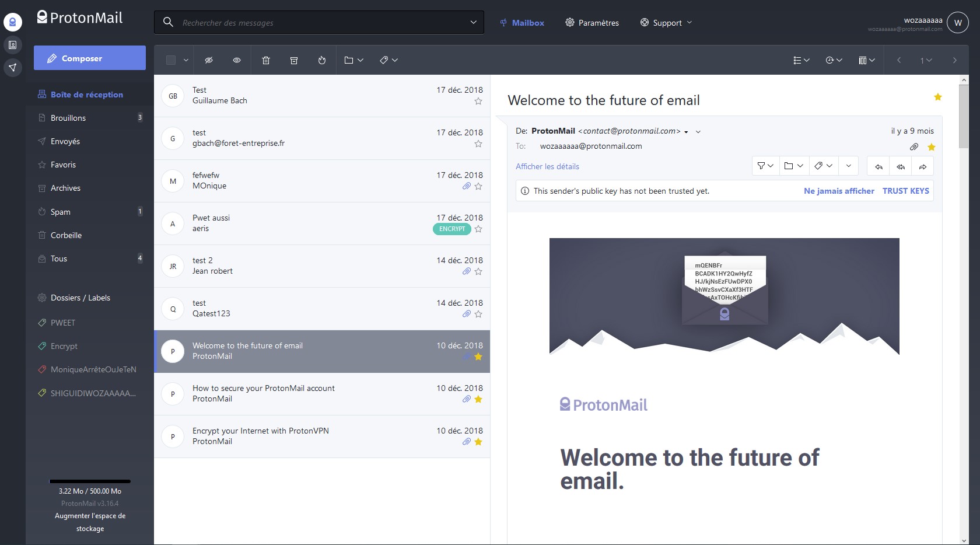Open Label as dropdown in toolbar
Screen dimensions: 980x545
388,60
